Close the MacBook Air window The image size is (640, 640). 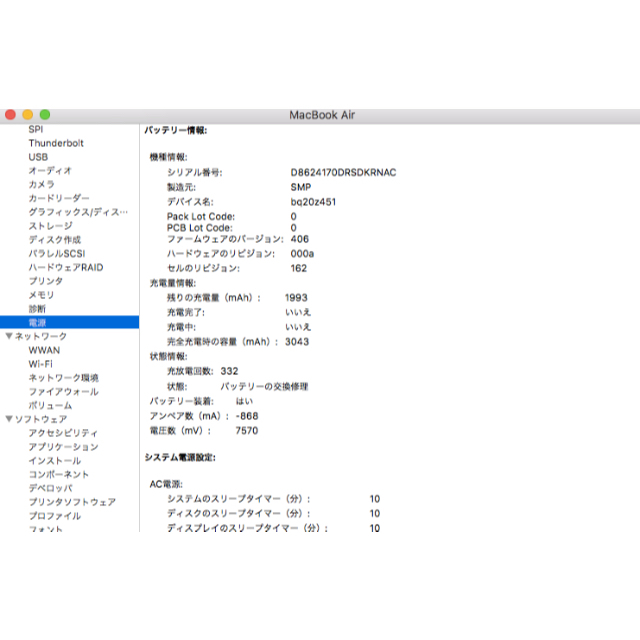tap(10, 115)
